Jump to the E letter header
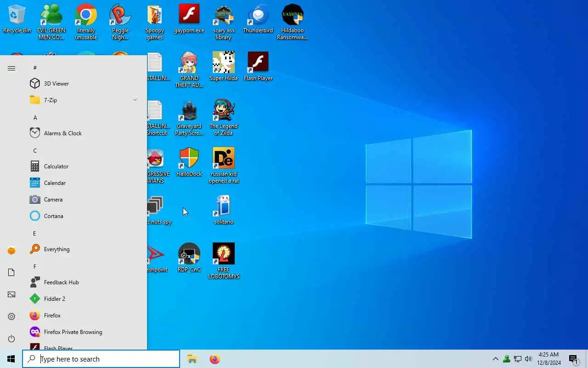 coord(34,233)
